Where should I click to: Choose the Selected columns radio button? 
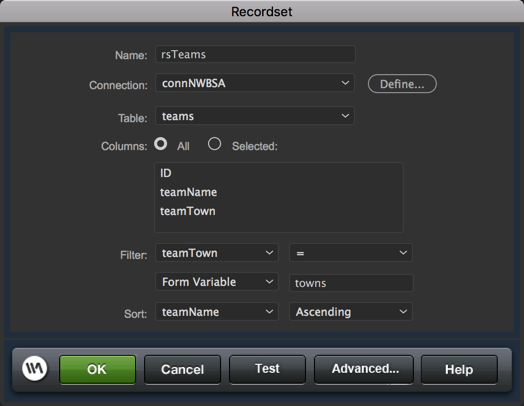tap(214, 144)
